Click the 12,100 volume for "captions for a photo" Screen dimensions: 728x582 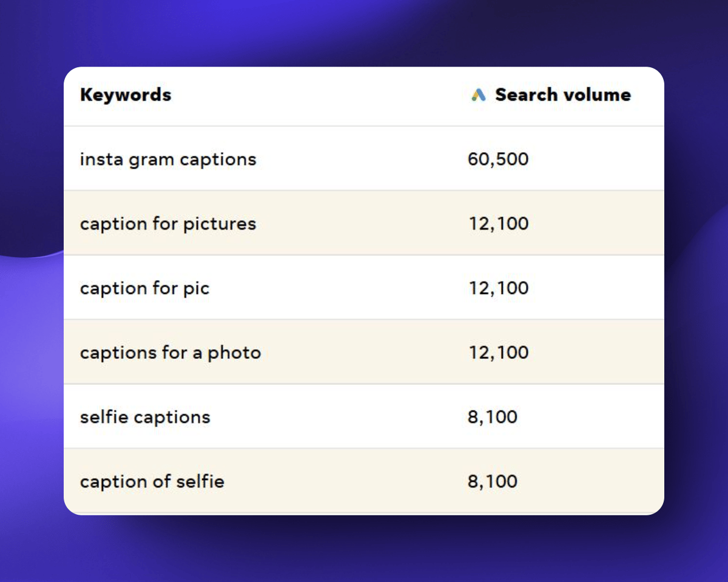pyautogui.click(x=498, y=352)
